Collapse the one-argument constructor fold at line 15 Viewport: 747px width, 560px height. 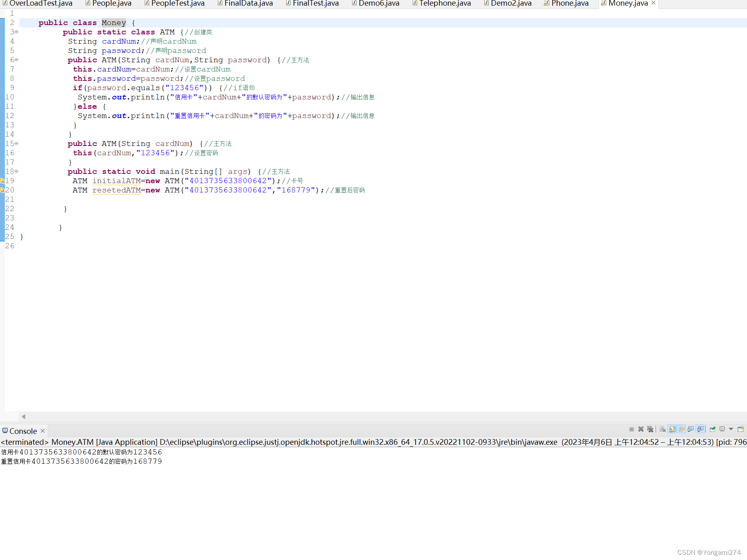[17, 143]
